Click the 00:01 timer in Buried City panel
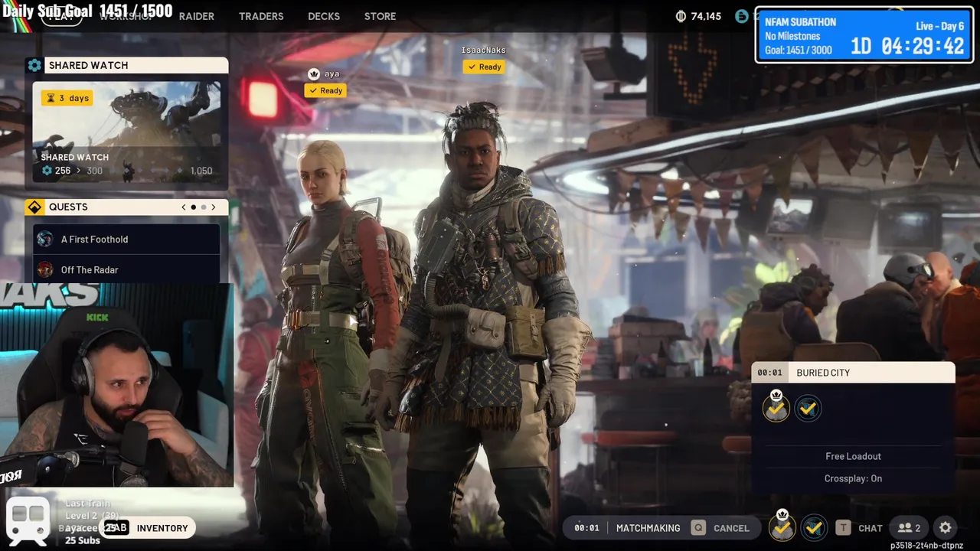The height and width of the screenshot is (551, 980). click(x=769, y=373)
